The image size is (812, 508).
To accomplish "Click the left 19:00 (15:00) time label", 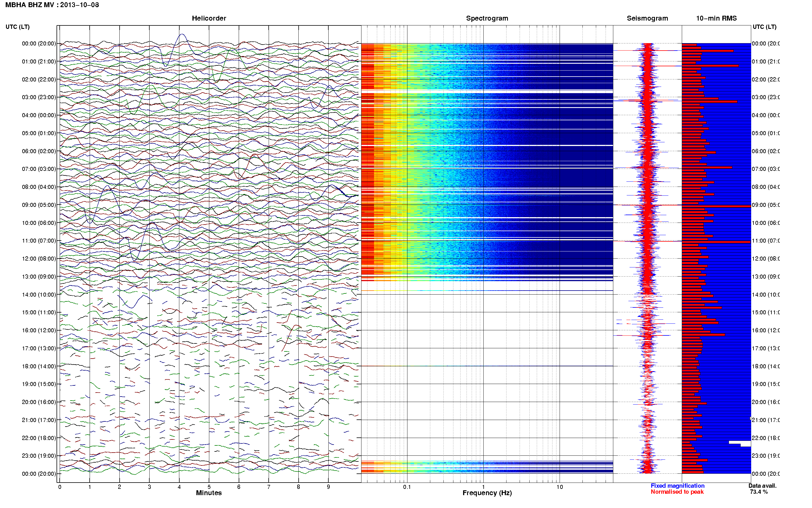I will [x=39, y=384].
